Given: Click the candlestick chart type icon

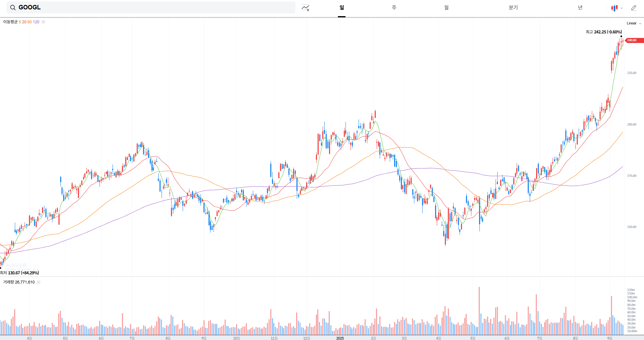Looking at the screenshot, I should [614, 8].
